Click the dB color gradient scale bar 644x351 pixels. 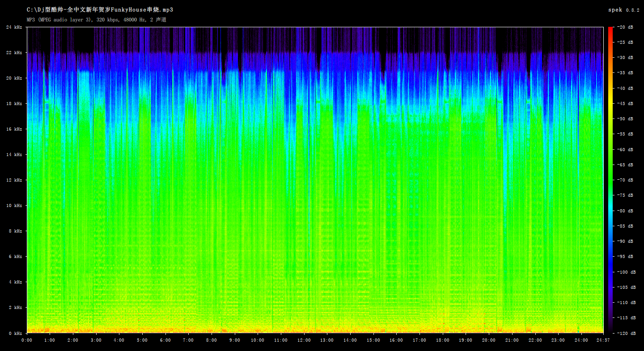(610, 180)
